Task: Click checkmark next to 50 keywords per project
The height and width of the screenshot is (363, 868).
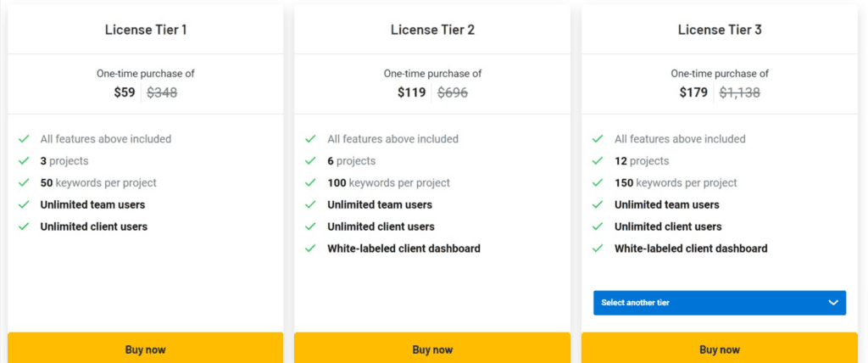Action: [x=24, y=182]
